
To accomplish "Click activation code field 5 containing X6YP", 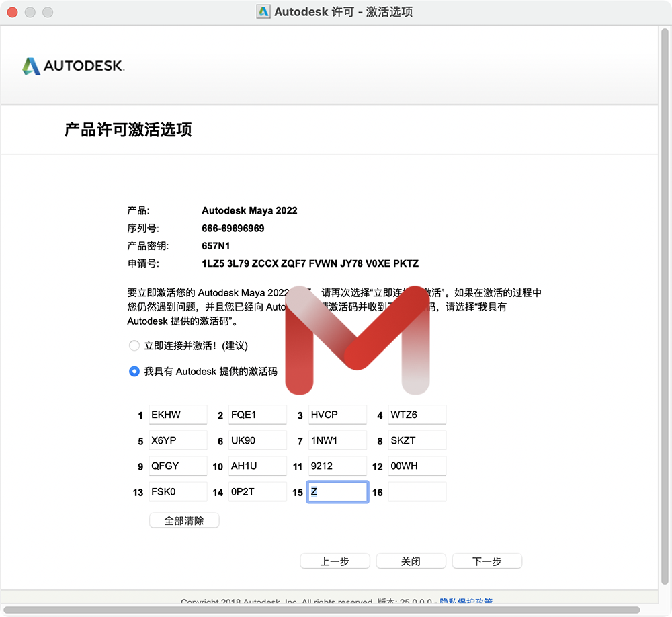I will click(178, 440).
